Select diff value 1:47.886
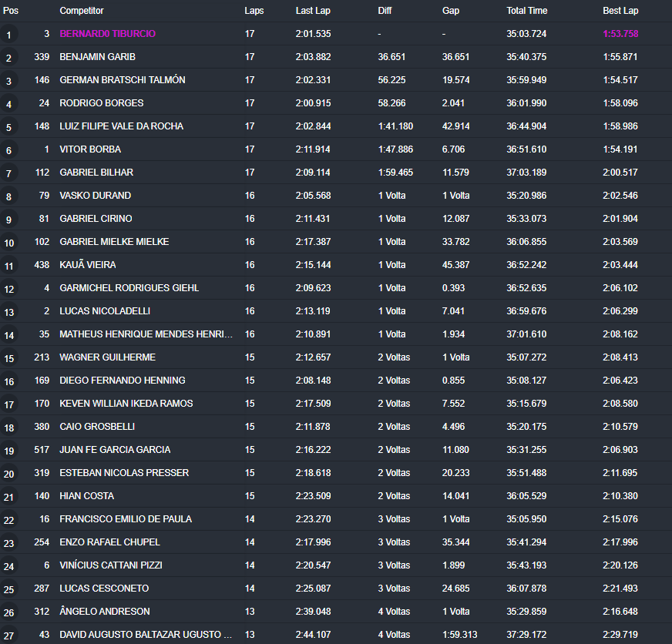The image size is (672, 644). (395, 149)
